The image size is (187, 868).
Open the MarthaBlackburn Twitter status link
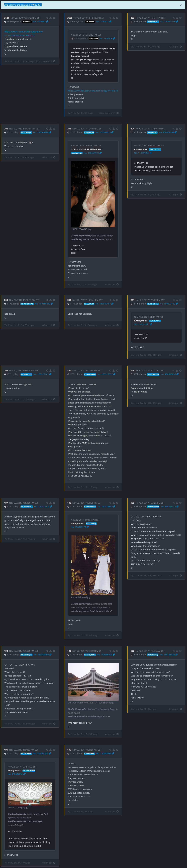click(24, 33)
